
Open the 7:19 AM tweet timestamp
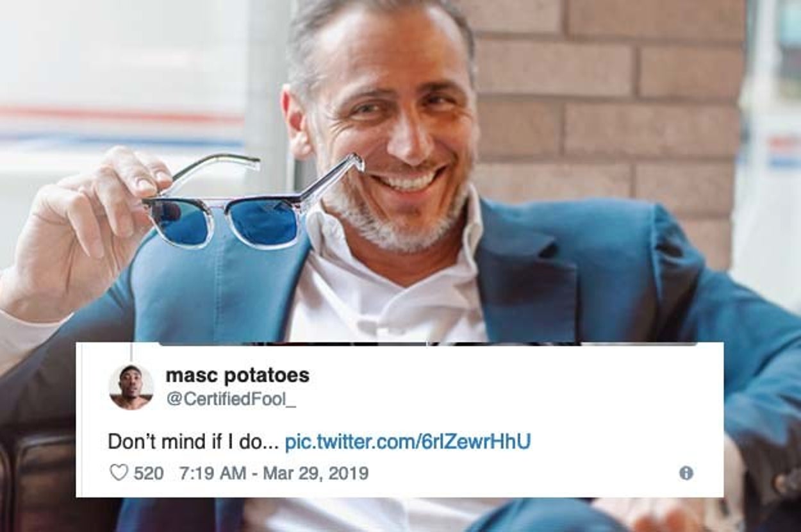pos(213,474)
